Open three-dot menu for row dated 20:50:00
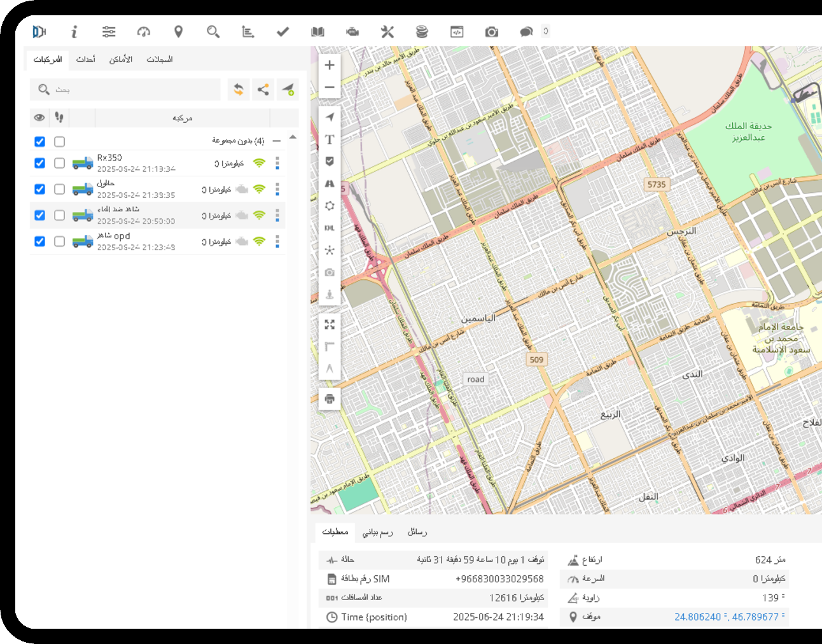The width and height of the screenshot is (822, 644). point(277,215)
